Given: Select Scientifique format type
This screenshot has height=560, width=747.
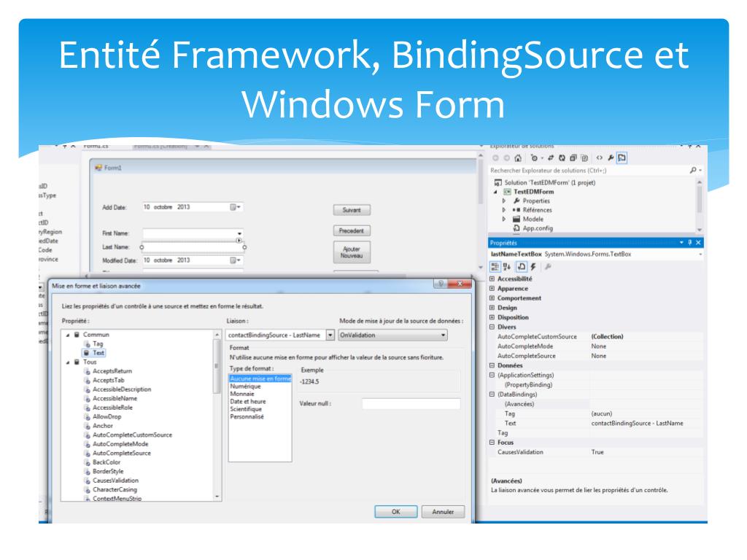Looking at the screenshot, I should [246, 409].
